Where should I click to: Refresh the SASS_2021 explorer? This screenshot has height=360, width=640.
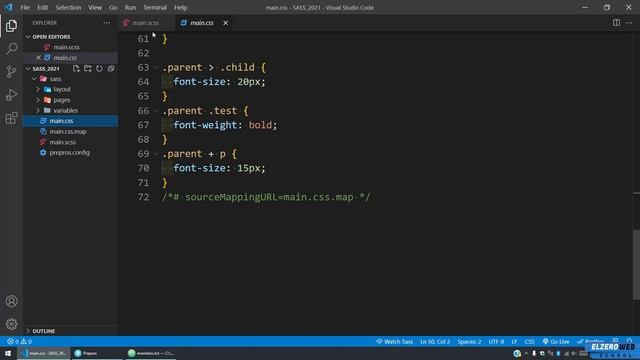click(99, 69)
